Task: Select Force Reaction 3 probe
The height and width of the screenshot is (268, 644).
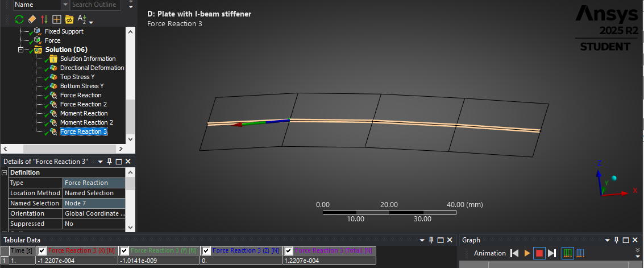Action: pyautogui.click(x=84, y=131)
